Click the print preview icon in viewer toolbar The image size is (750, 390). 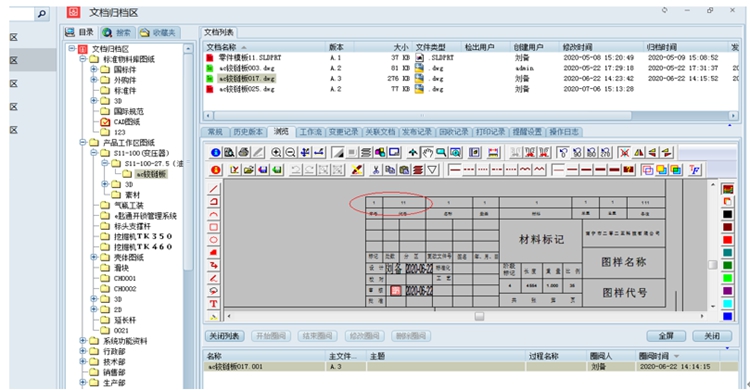[x=229, y=153]
